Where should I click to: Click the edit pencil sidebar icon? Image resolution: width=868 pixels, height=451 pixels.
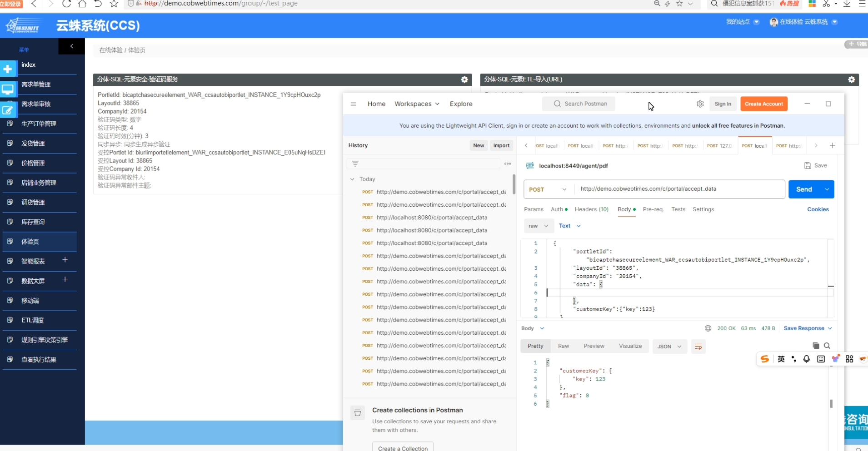8,109
